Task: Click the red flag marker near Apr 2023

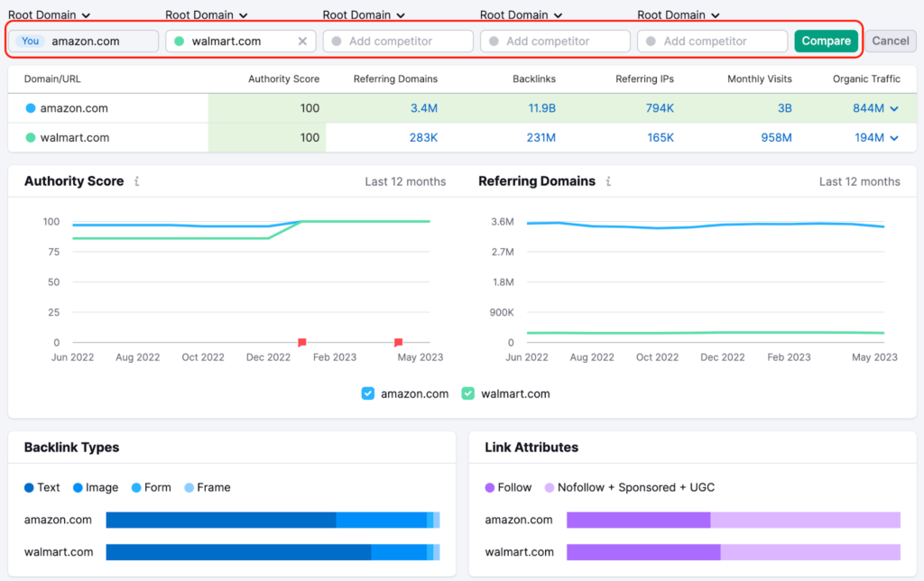Action: (x=398, y=342)
